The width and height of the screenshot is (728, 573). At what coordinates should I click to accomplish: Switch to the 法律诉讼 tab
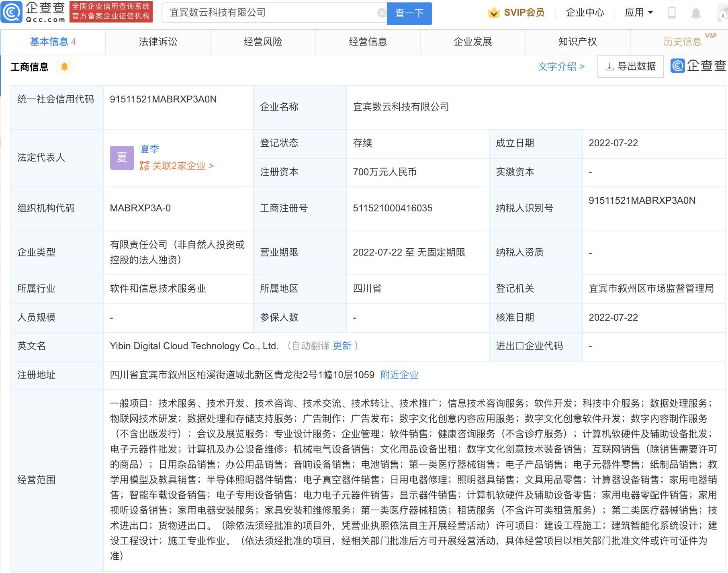pos(158,42)
